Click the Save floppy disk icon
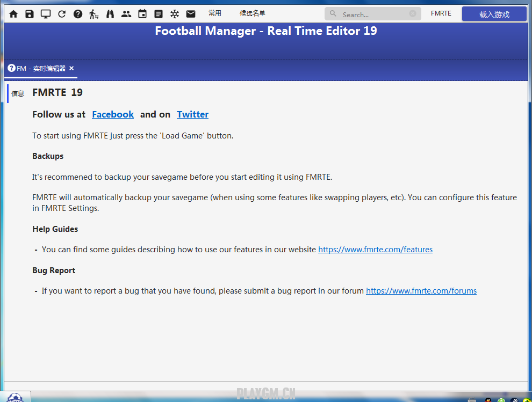The image size is (532, 402). click(x=30, y=14)
